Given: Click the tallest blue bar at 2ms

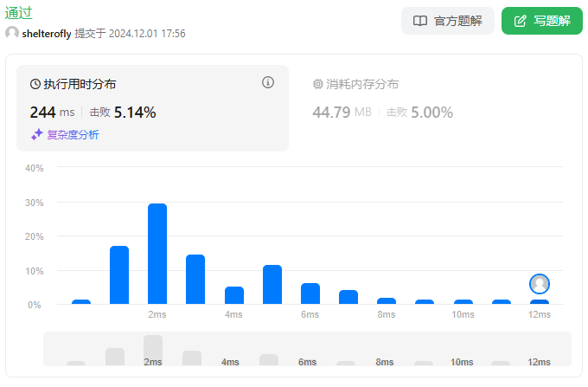Looking at the screenshot, I should click(157, 254).
